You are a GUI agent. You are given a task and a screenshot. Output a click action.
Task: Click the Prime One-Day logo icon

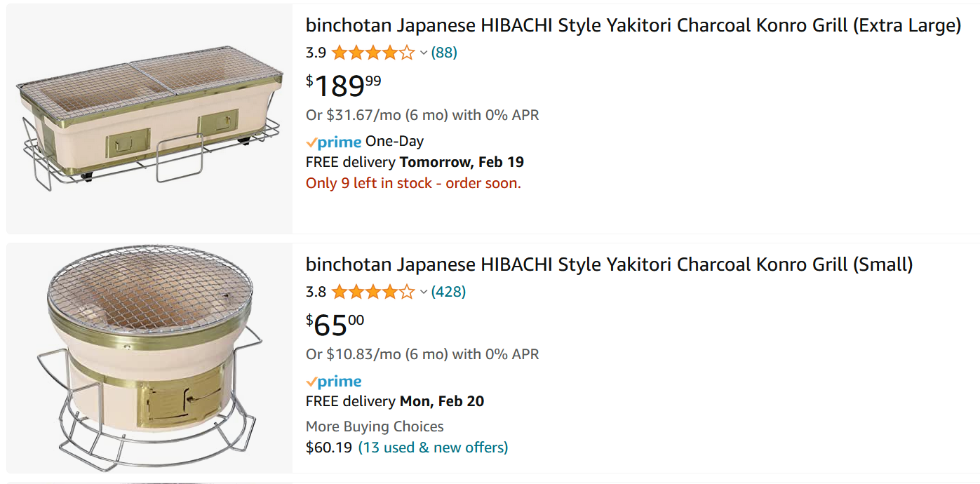pos(334,142)
